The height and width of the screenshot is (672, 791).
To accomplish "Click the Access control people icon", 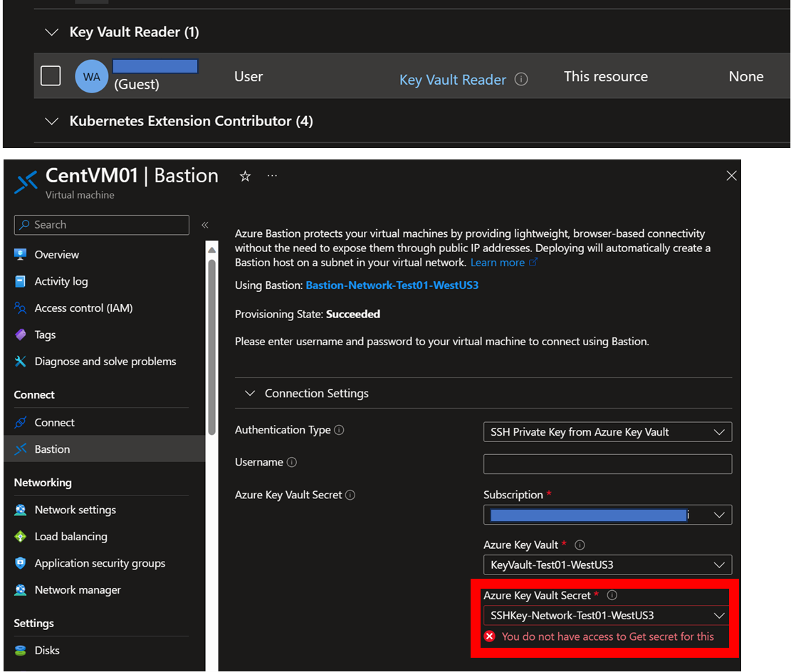I will click(20, 308).
